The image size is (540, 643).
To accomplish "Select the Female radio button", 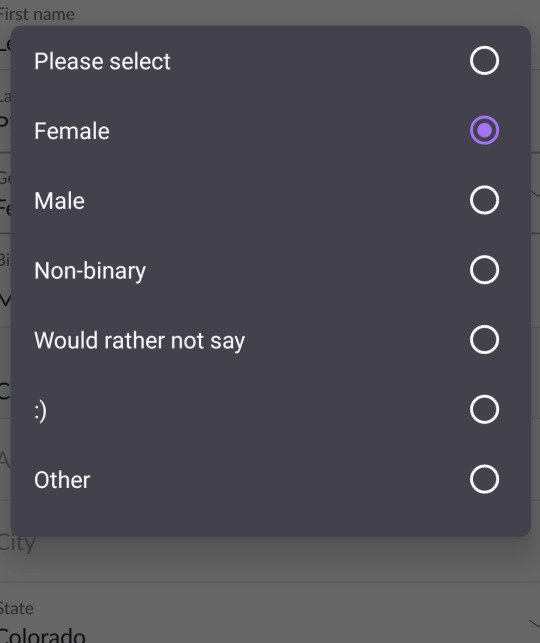I will coord(484,130).
